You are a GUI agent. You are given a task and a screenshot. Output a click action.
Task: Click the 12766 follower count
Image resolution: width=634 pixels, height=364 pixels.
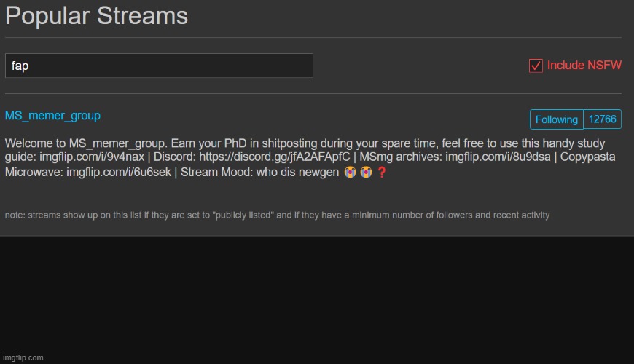click(603, 119)
